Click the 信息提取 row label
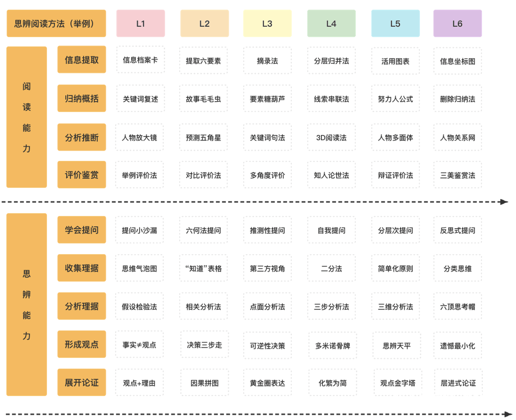 82,60
